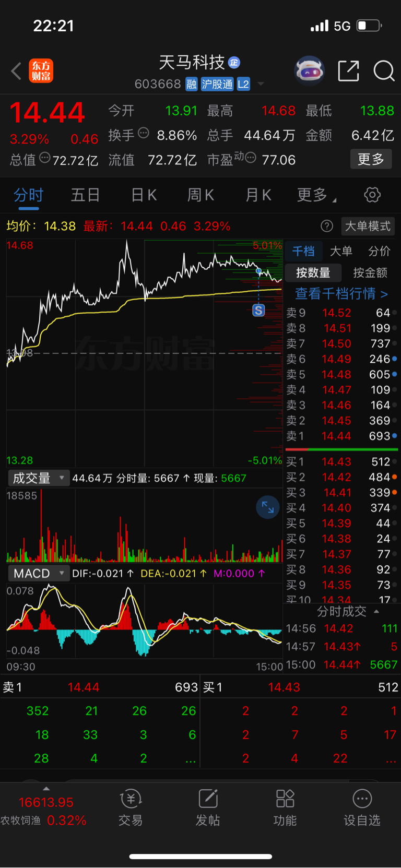Tap the 融 margin tag
The height and width of the screenshot is (868, 401).
(x=192, y=84)
